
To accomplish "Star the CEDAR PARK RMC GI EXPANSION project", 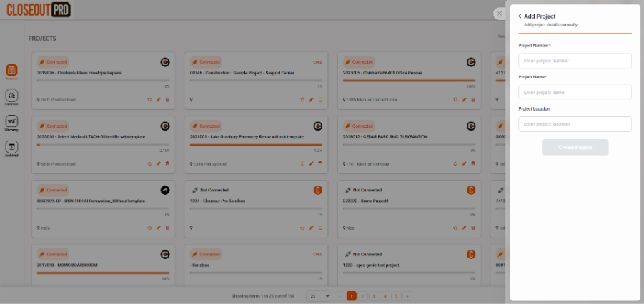I will click(x=455, y=163).
